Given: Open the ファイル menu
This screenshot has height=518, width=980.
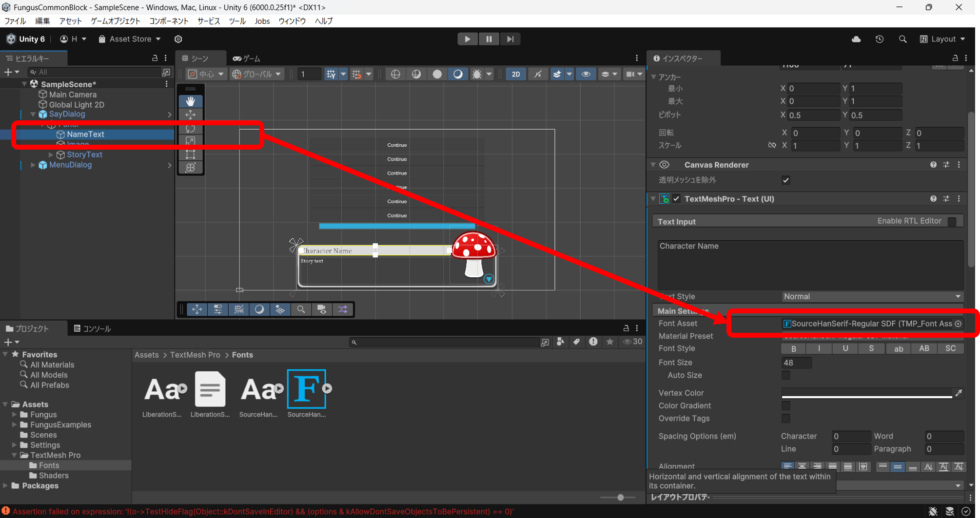Looking at the screenshot, I should click(x=14, y=21).
